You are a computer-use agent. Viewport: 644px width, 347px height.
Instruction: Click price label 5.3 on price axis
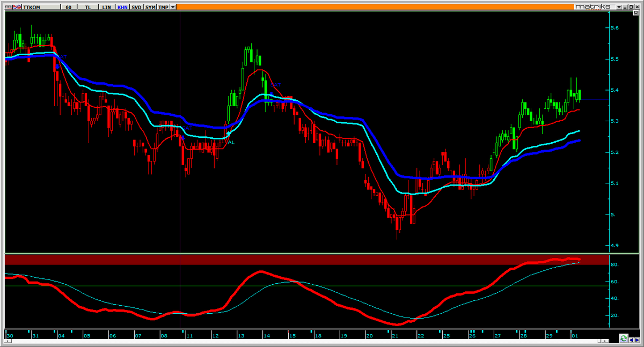click(615, 121)
